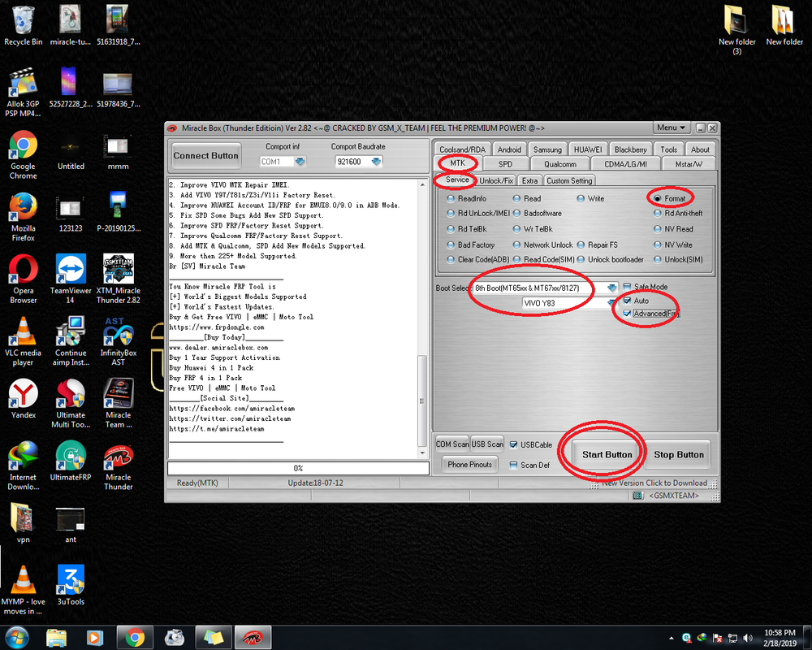Click the volume speaker tray icon
This screenshot has height=650, width=812.
747,638
